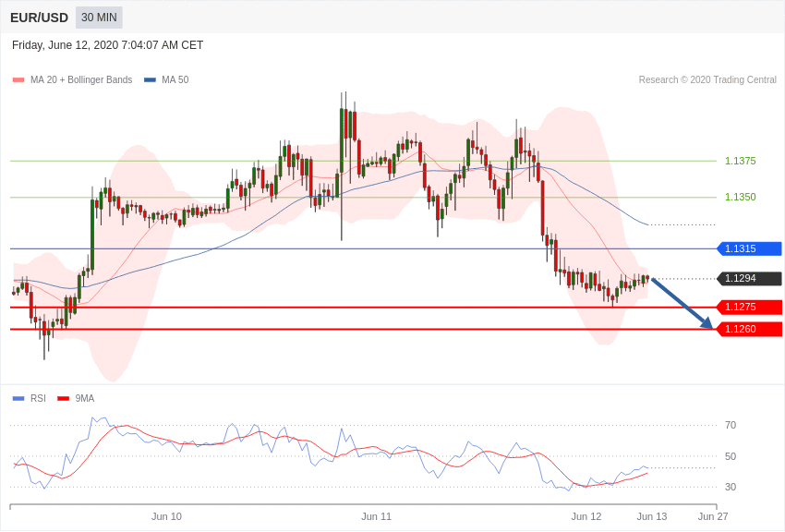Image resolution: width=785 pixels, height=532 pixels.
Task: Toggle the 9MA legend label
Action: [85, 398]
